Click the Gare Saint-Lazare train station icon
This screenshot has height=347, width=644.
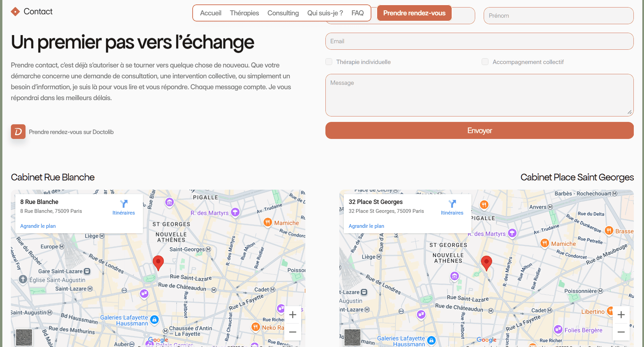87,271
